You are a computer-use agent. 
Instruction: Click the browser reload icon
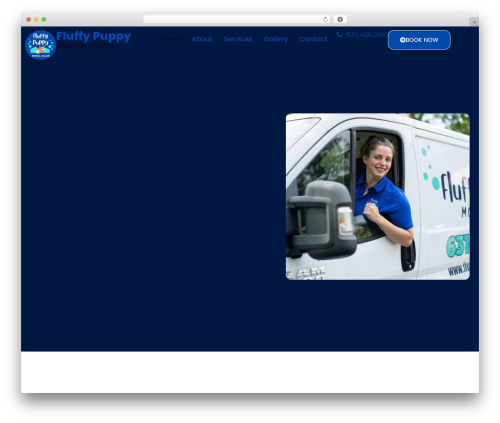325,20
